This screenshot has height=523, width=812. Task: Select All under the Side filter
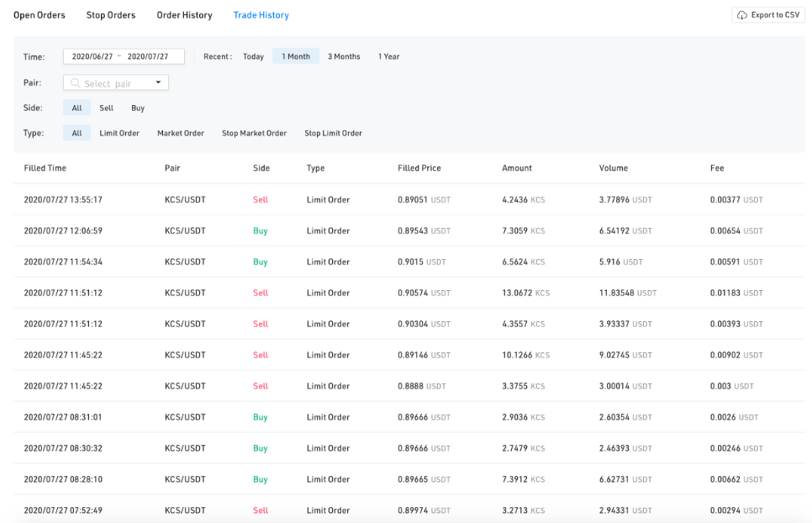coord(76,108)
